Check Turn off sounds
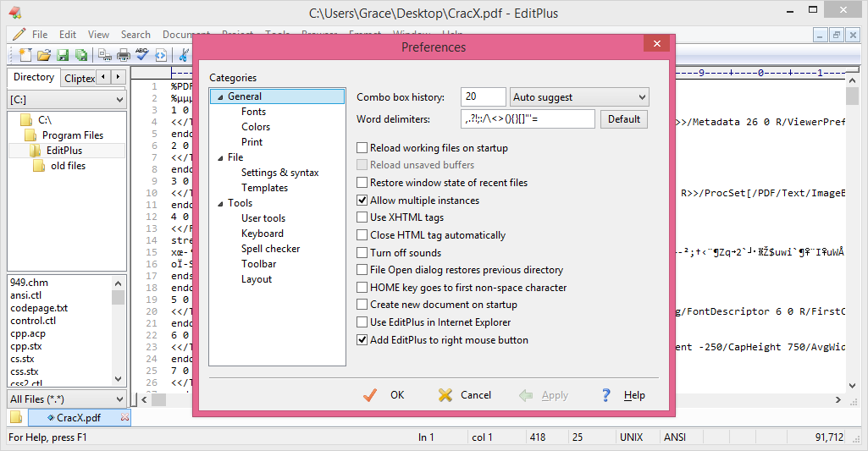This screenshot has width=868, height=451. point(362,253)
